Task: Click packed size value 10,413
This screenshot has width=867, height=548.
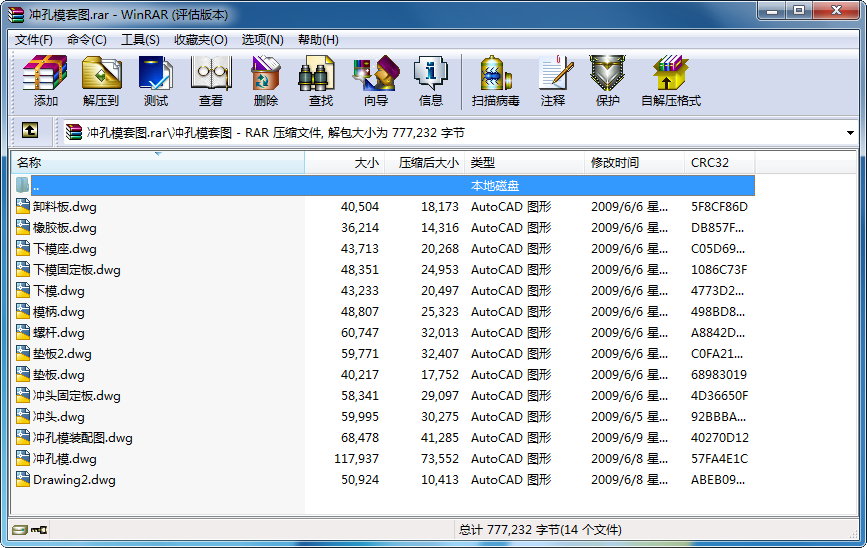Action: click(440, 480)
